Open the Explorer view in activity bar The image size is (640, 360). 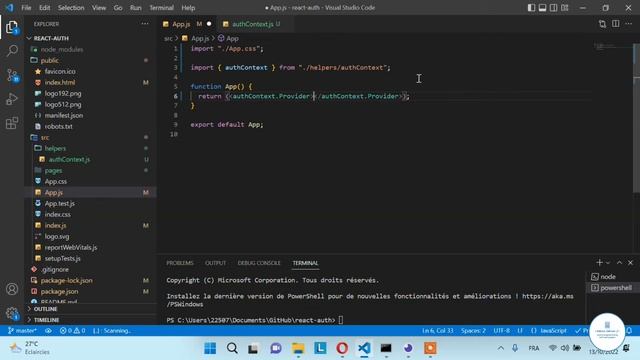(x=12, y=27)
